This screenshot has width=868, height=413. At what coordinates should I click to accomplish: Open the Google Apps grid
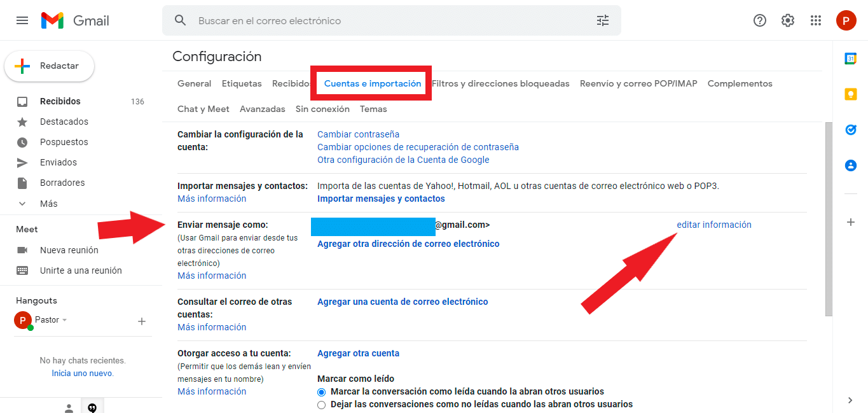pyautogui.click(x=816, y=20)
